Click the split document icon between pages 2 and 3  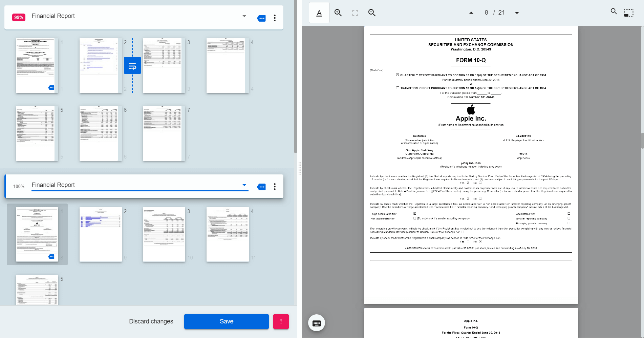tap(132, 65)
